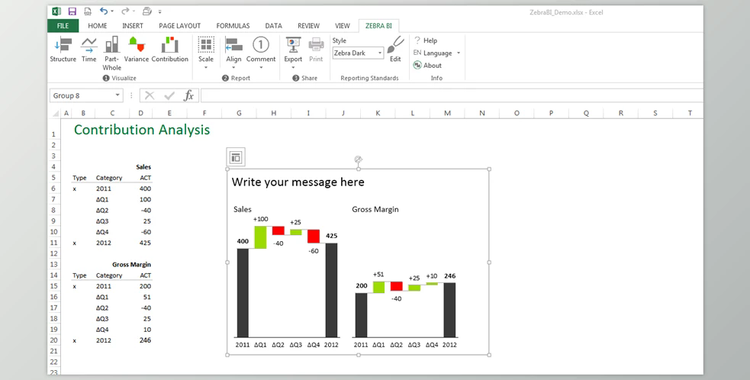Select column header M
This screenshot has width=750, height=380.
pos(447,113)
